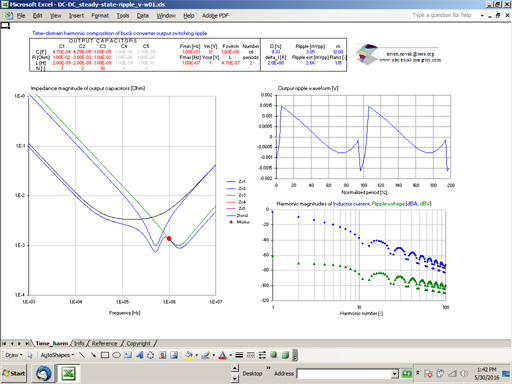
Task: Open the Format menu
Action: 100,16
